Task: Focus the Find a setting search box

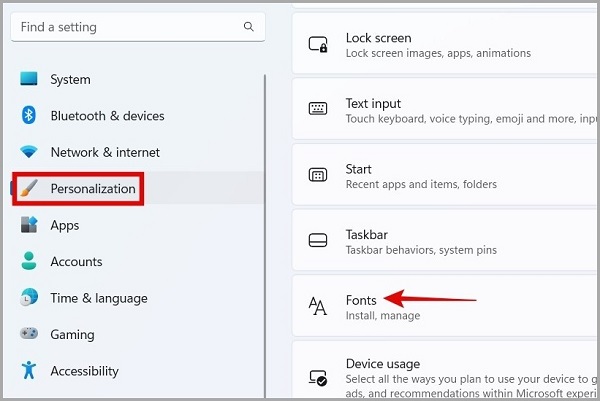Action: [138, 27]
